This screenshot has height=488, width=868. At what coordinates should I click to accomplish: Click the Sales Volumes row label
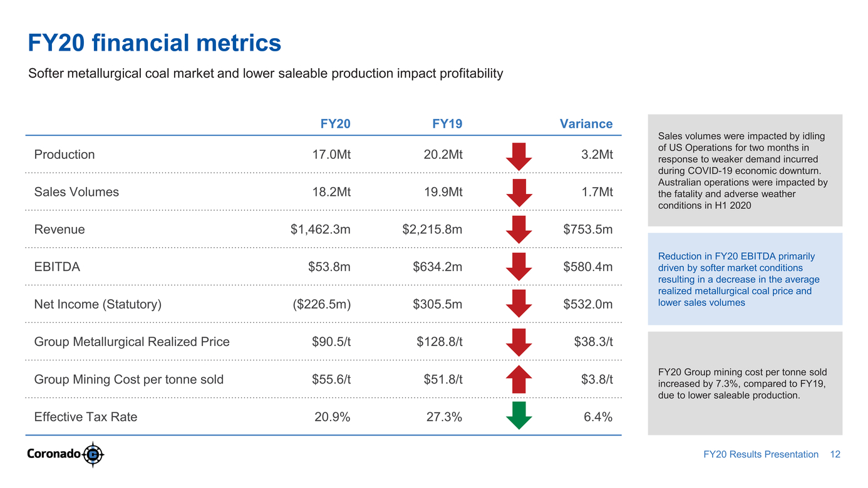tap(76, 192)
